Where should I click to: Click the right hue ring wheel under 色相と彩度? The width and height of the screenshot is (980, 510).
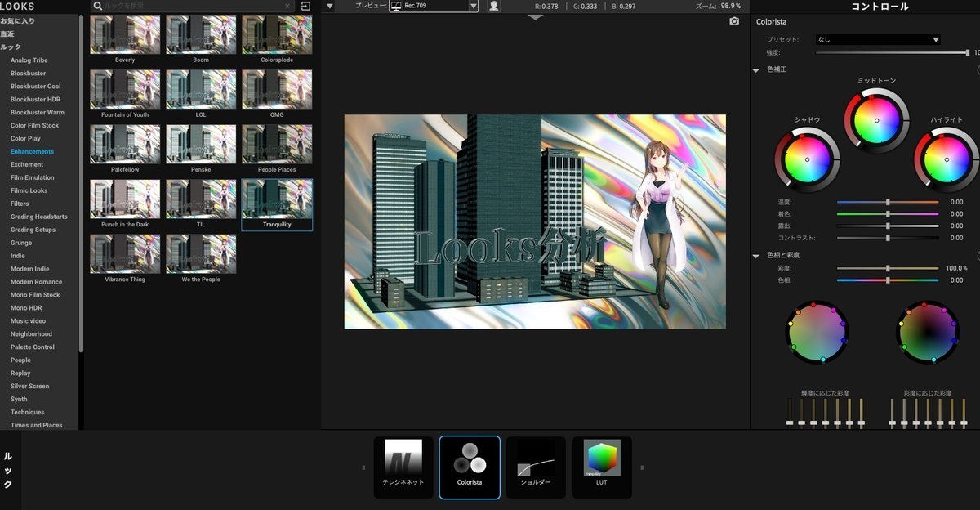pos(927,331)
